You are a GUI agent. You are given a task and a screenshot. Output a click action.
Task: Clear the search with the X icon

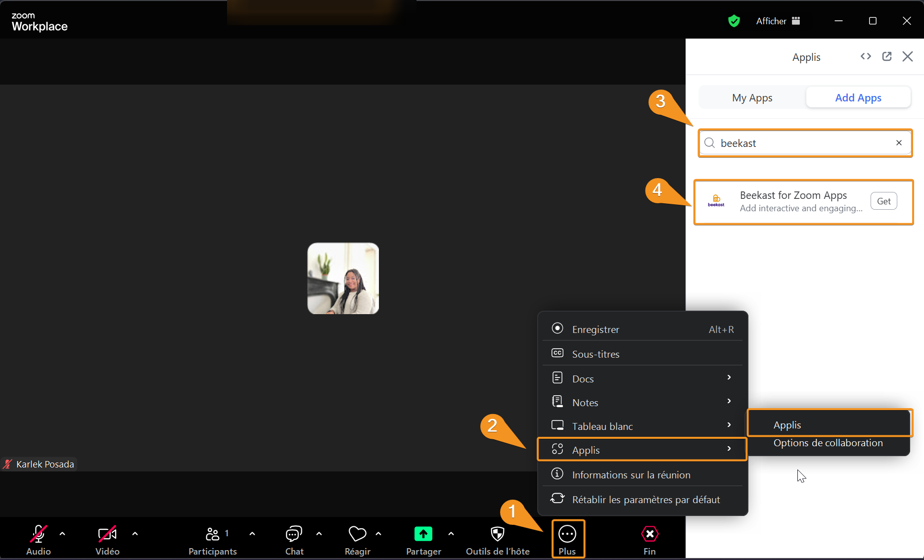(899, 143)
